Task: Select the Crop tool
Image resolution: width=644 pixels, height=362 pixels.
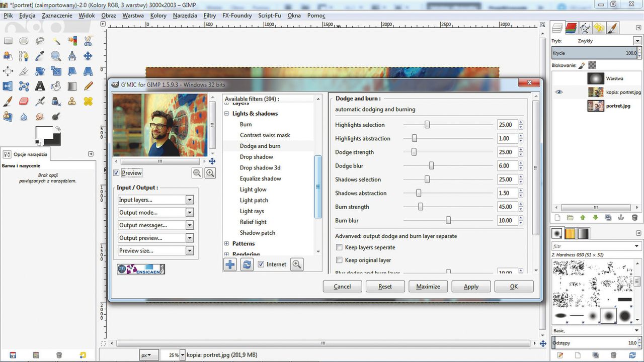Action: [x=24, y=71]
